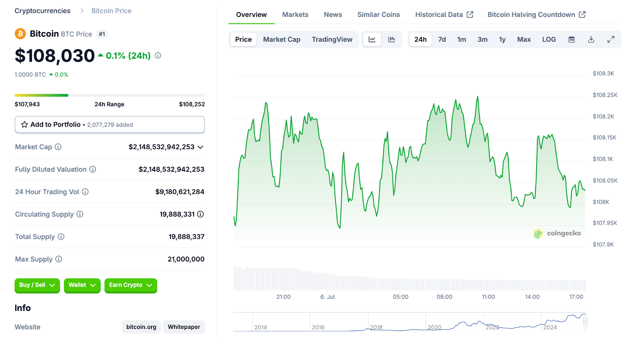Click Bitcoin Price breadcrumb
The height and width of the screenshot is (339, 644).
(111, 11)
